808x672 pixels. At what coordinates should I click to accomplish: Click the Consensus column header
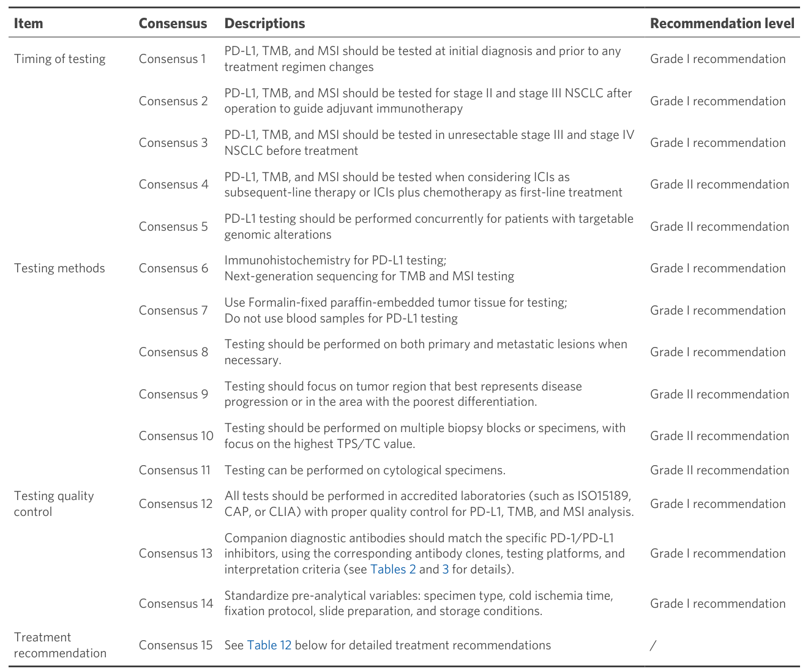[173, 23]
